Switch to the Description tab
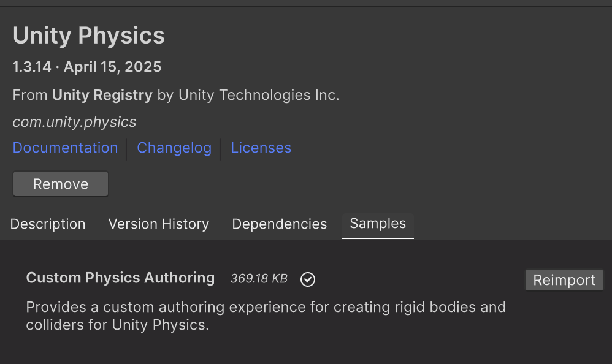 click(48, 224)
